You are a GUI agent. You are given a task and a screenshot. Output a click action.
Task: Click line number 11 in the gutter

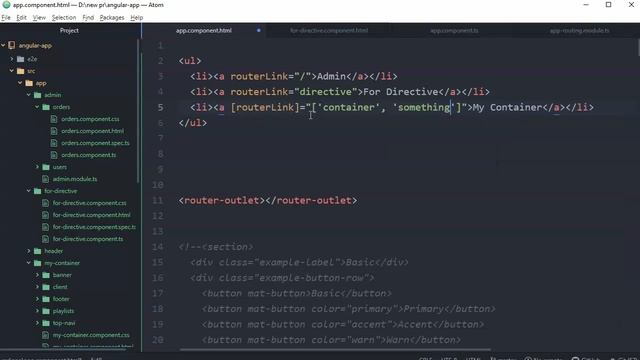click(x=158, y=200)
